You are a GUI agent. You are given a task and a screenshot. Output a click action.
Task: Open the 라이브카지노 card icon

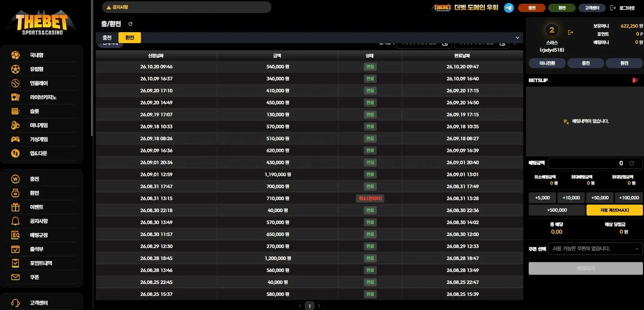coord(15,97)
